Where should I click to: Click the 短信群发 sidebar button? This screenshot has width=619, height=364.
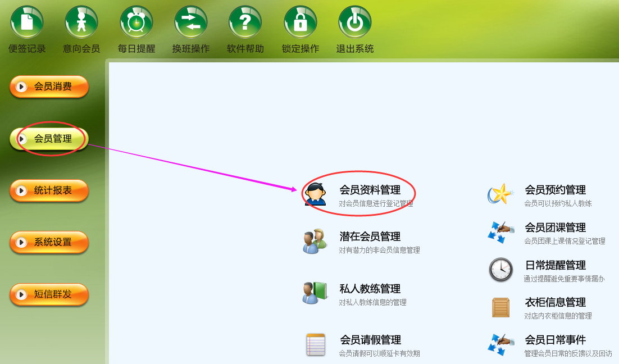49,294
